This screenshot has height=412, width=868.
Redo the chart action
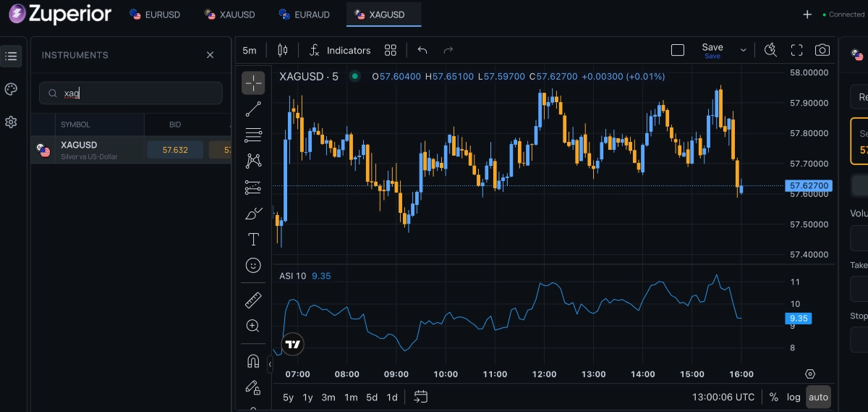tap(448, 50)
